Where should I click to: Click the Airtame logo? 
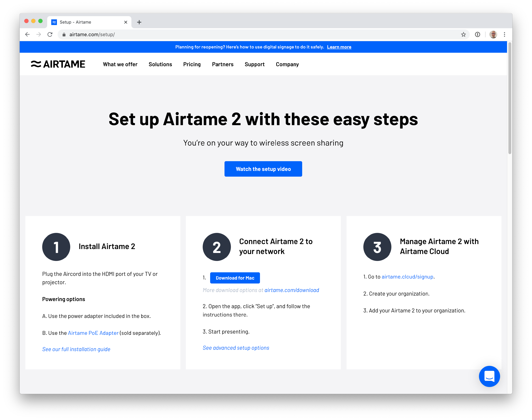(58, 64)
